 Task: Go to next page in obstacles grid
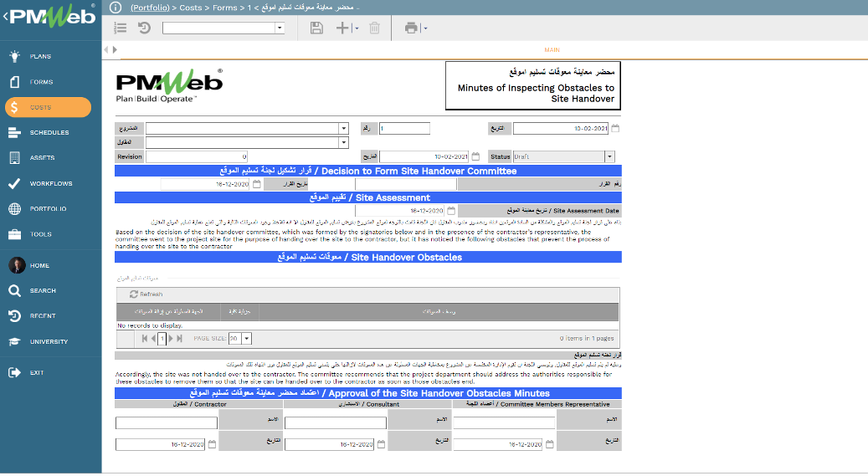(172, 339)
